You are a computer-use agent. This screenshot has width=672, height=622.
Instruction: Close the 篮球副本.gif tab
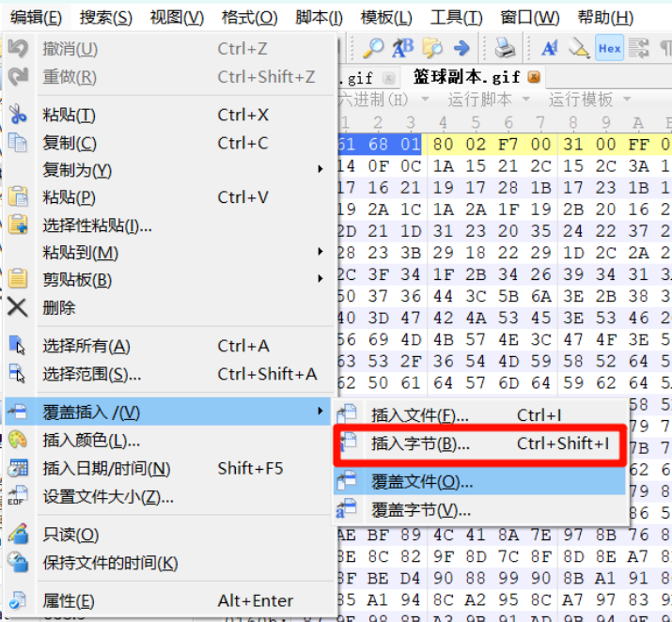click(534, 78)
